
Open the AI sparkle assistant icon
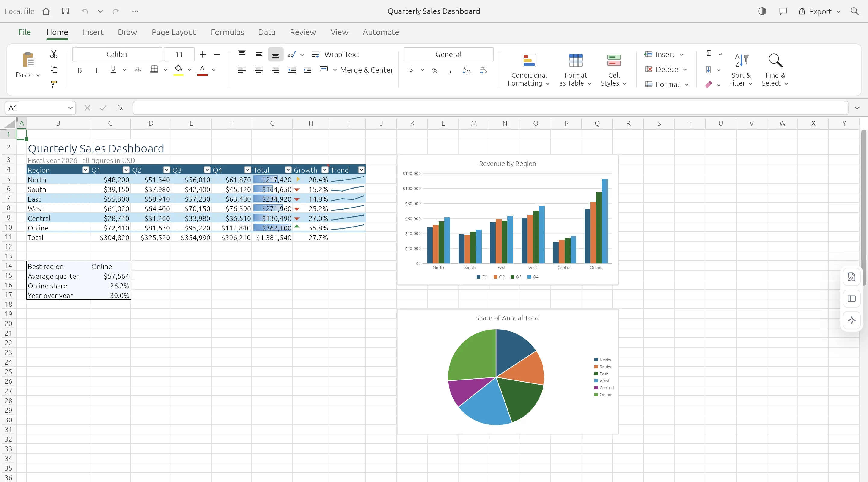point(851,320)
